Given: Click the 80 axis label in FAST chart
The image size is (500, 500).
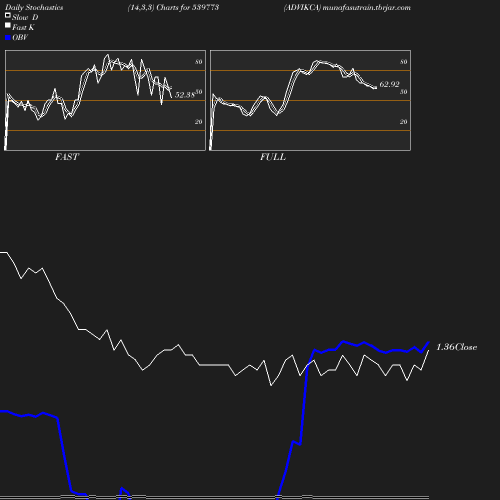Looking at the screenshot, I should (x=199, y=62).
